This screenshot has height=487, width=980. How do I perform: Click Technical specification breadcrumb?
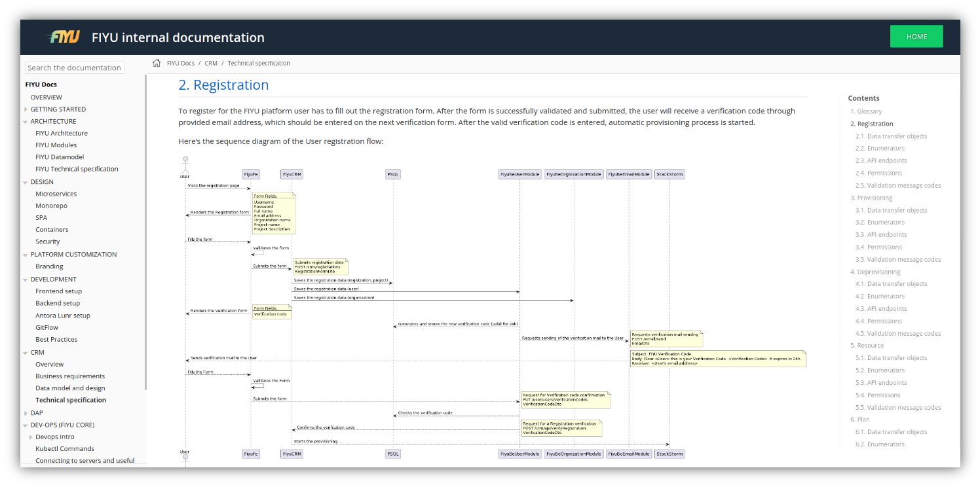[x=259, y=63]
